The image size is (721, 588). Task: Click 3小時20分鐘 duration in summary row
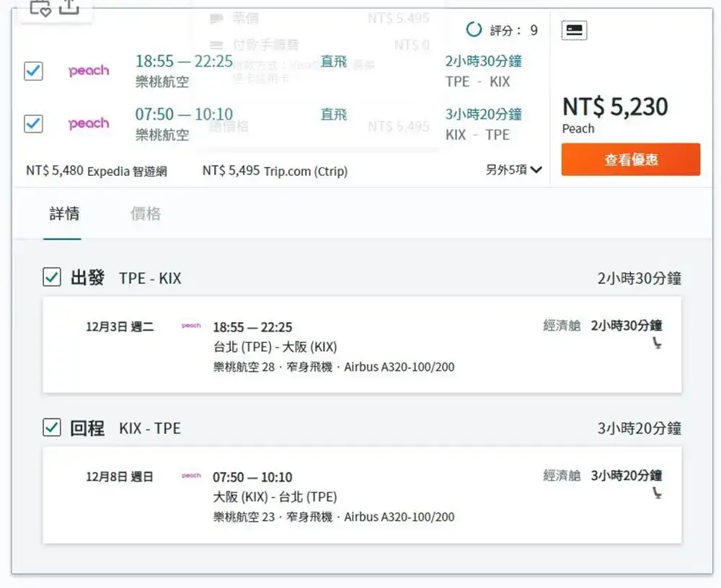[483, 114]
